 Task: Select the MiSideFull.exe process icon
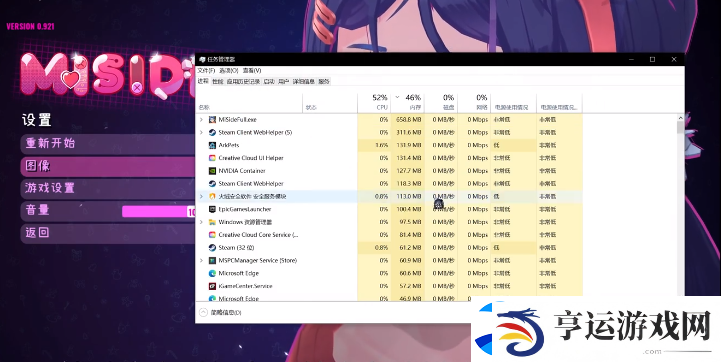pyautogui.click(x=212, y=120)
